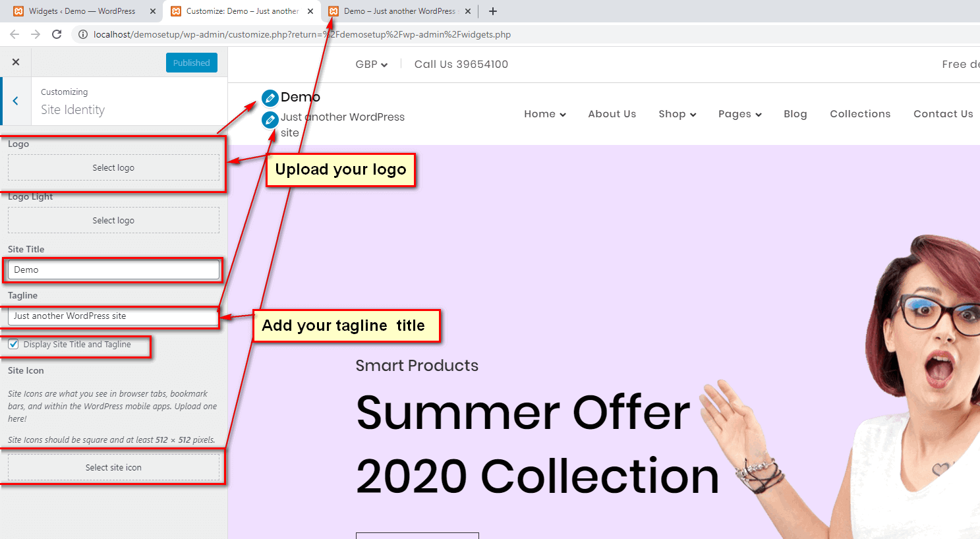Image resolution: width=980 pixels, height=539 pixels.
Task: Click the Site Title input field
Action: coord(113,269)
